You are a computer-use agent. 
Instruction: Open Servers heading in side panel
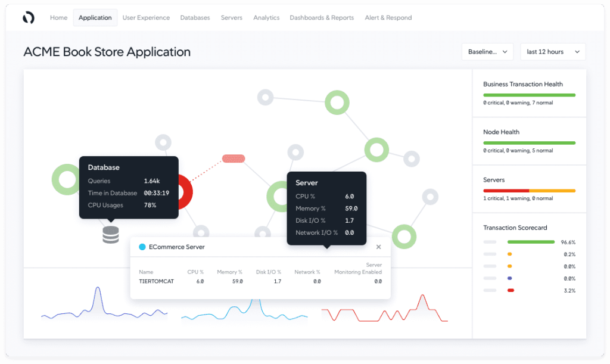pos(494,180)
